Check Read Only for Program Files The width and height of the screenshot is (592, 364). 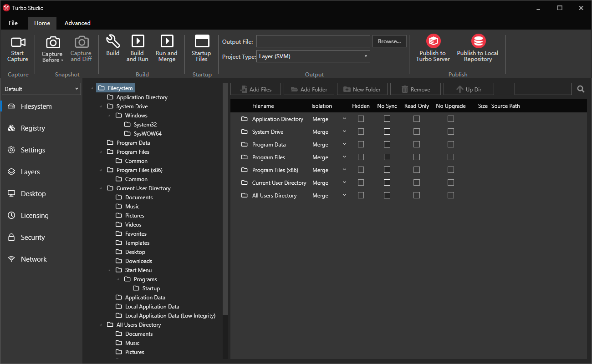pos(417,157)
